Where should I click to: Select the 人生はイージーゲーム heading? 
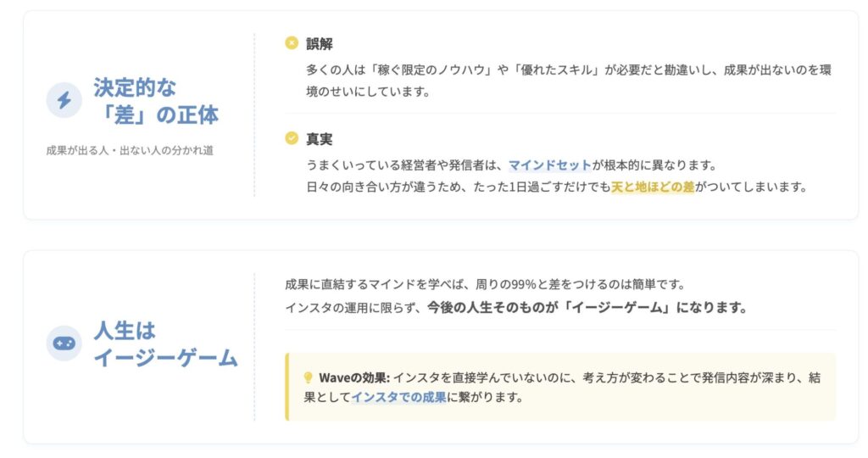coord(165,343)
